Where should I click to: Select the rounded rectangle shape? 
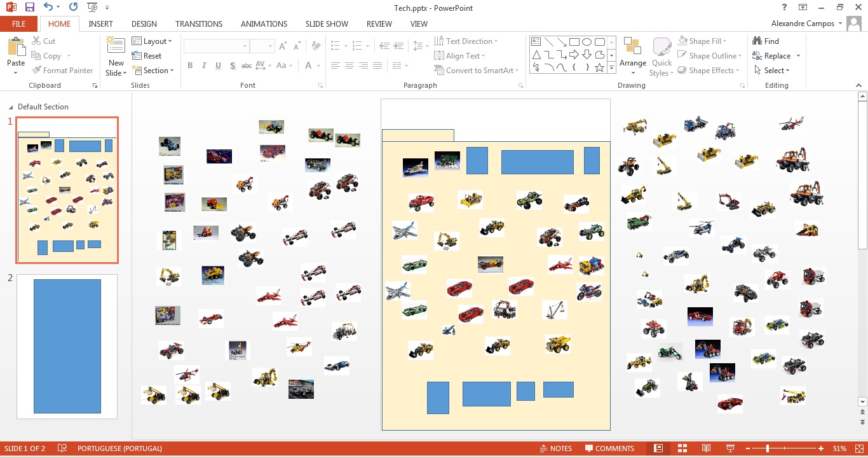coord(599,41)
